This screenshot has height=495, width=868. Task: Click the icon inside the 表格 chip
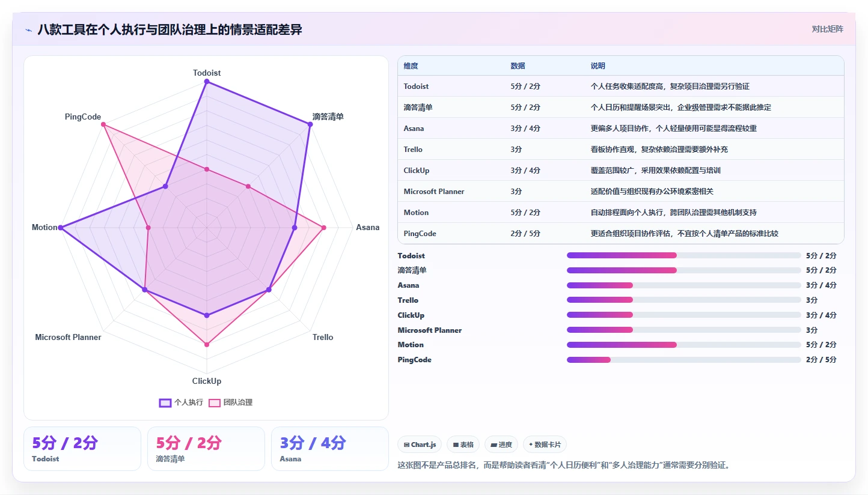456,445
